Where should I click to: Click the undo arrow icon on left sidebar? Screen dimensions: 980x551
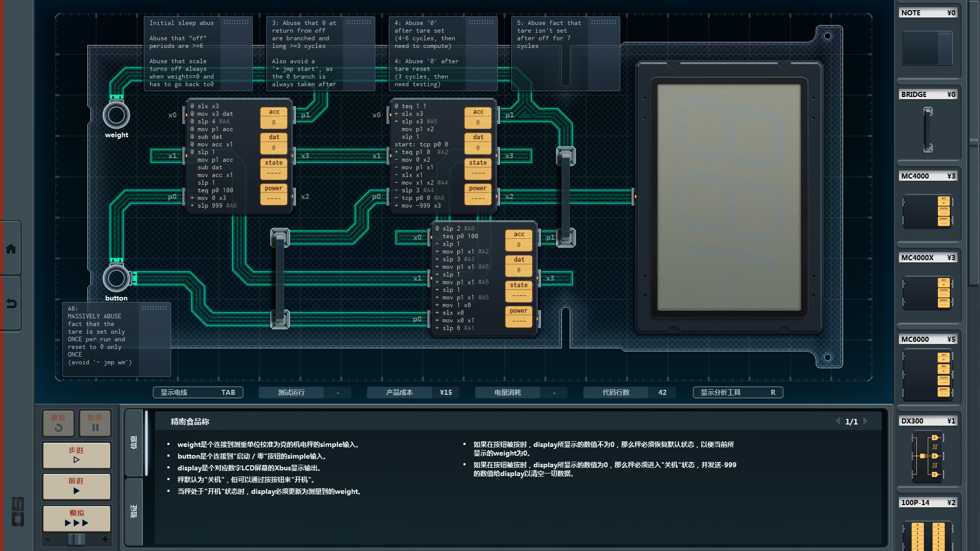tap(11, 304)
